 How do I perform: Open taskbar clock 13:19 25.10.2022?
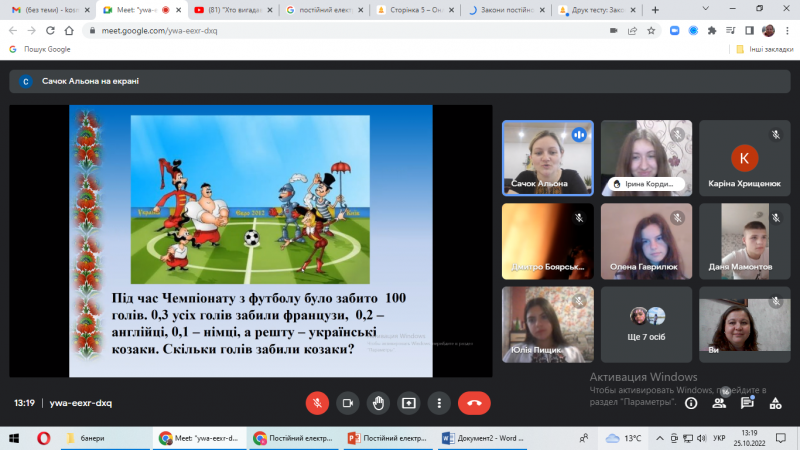pyautogui.click(x=749, y=438)
